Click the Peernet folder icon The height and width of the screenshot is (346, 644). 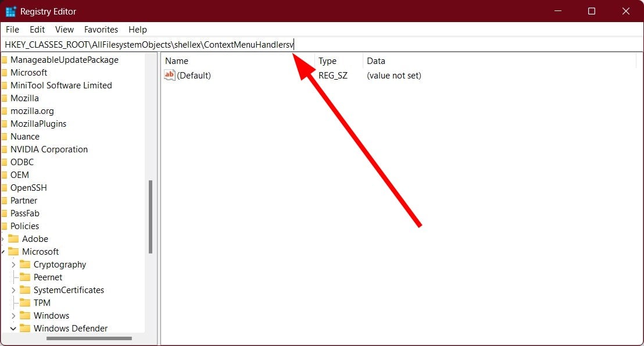click(x=25, y=277)
